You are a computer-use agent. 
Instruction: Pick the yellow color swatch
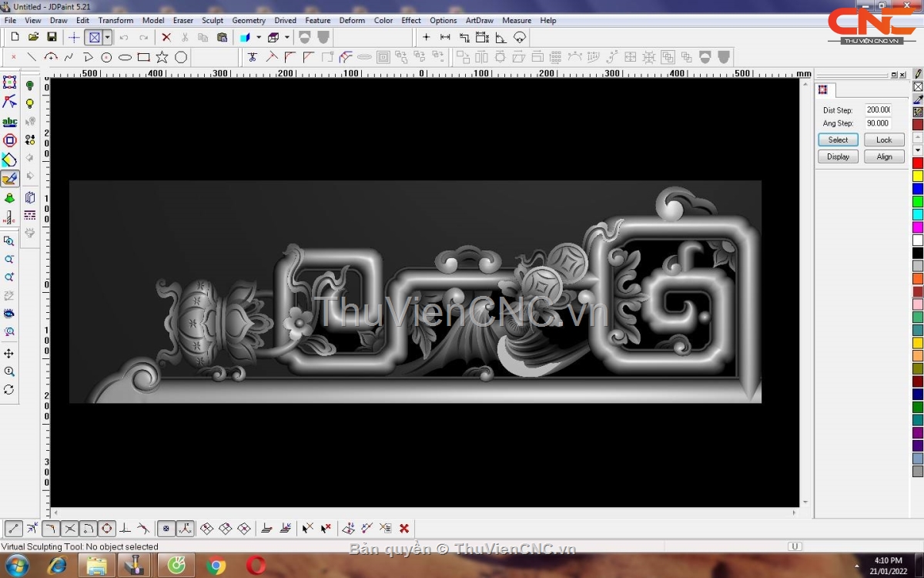918,176
